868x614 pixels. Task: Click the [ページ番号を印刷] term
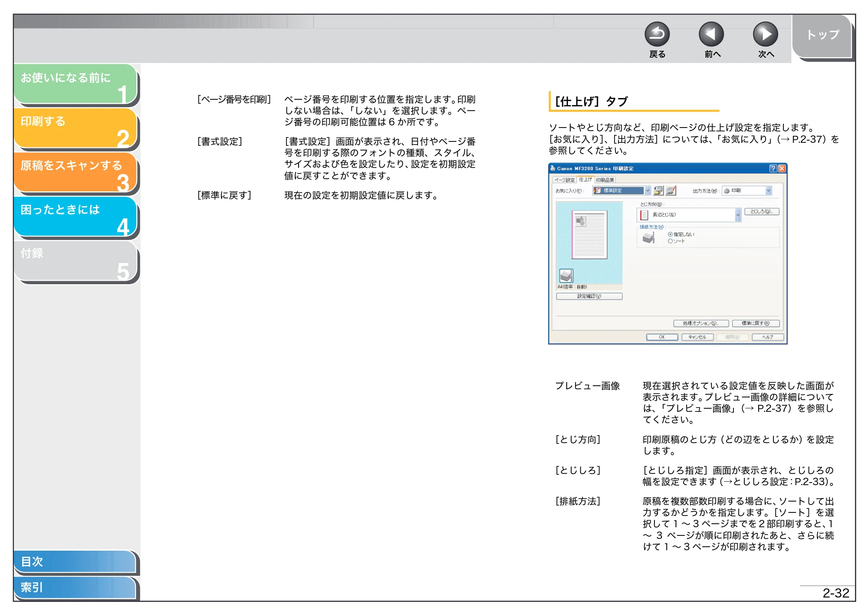[234, 99]
